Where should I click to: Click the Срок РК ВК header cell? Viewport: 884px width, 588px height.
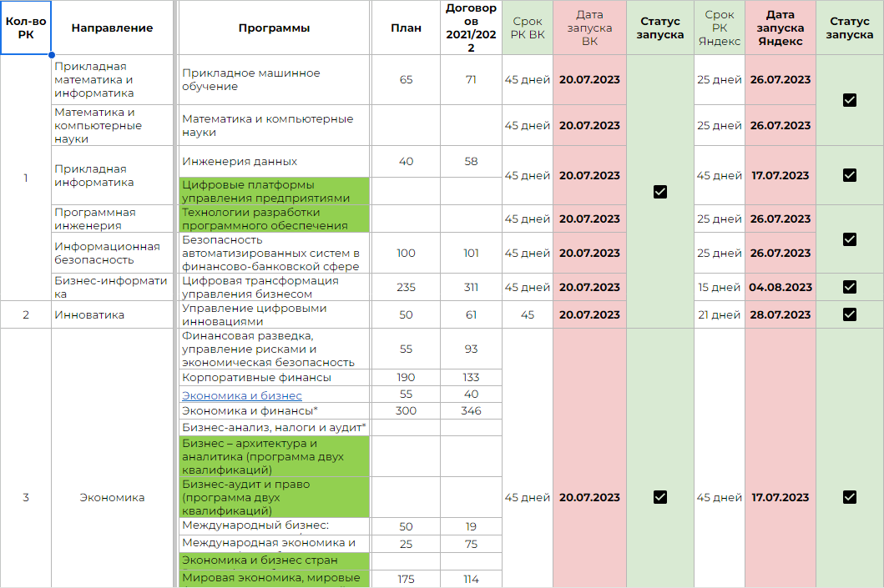527,28
